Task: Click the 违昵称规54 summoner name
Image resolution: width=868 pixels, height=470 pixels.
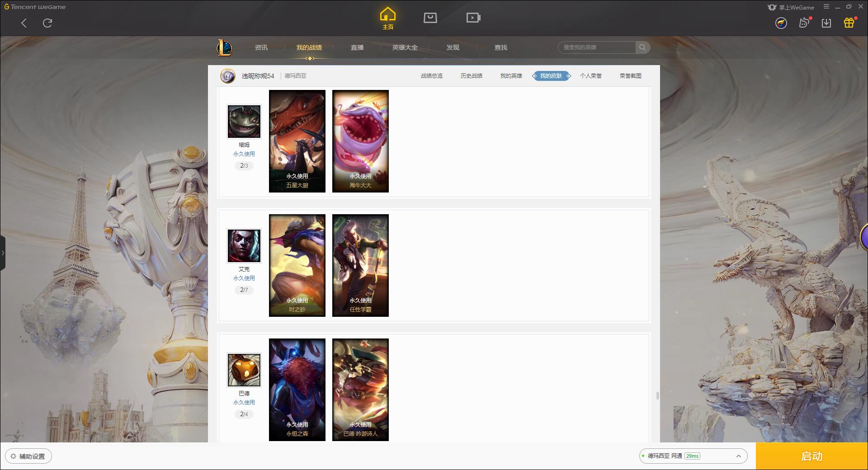Action: point(258,76)
